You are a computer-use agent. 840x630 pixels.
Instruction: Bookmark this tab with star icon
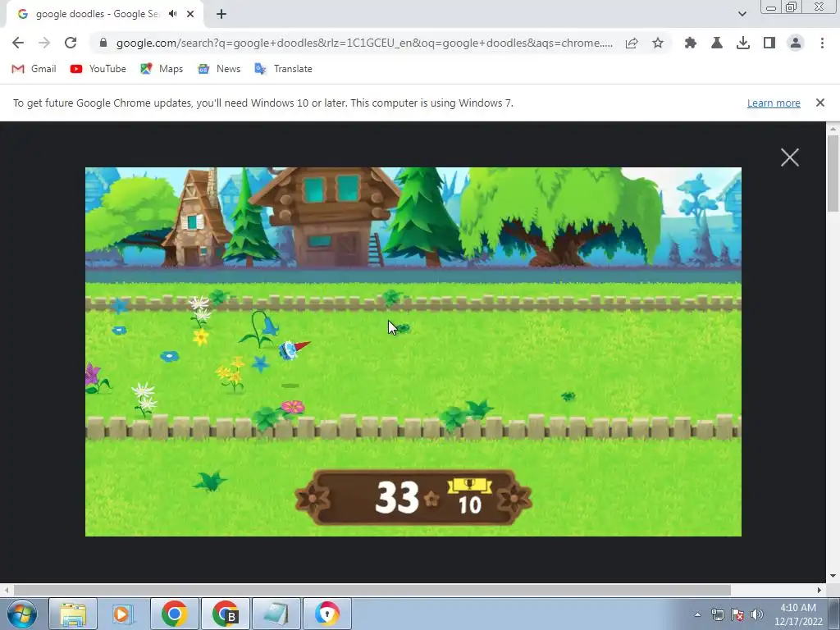pos(658,43)
